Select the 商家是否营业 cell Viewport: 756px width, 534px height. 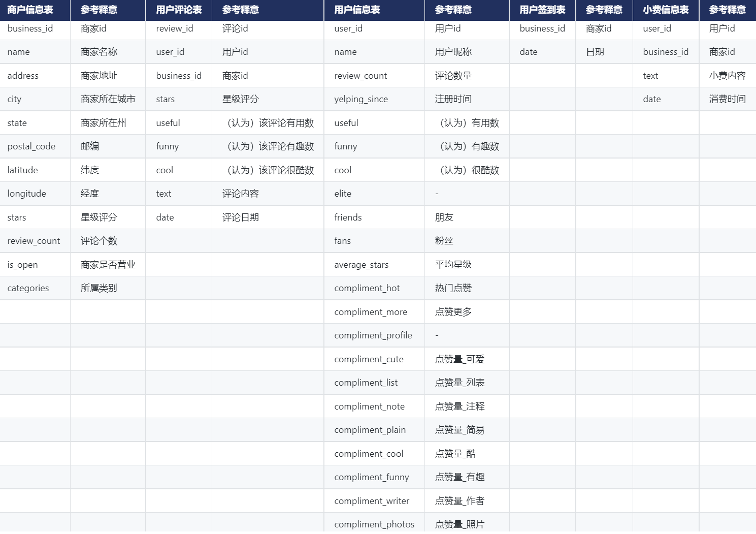click(108, 265)
